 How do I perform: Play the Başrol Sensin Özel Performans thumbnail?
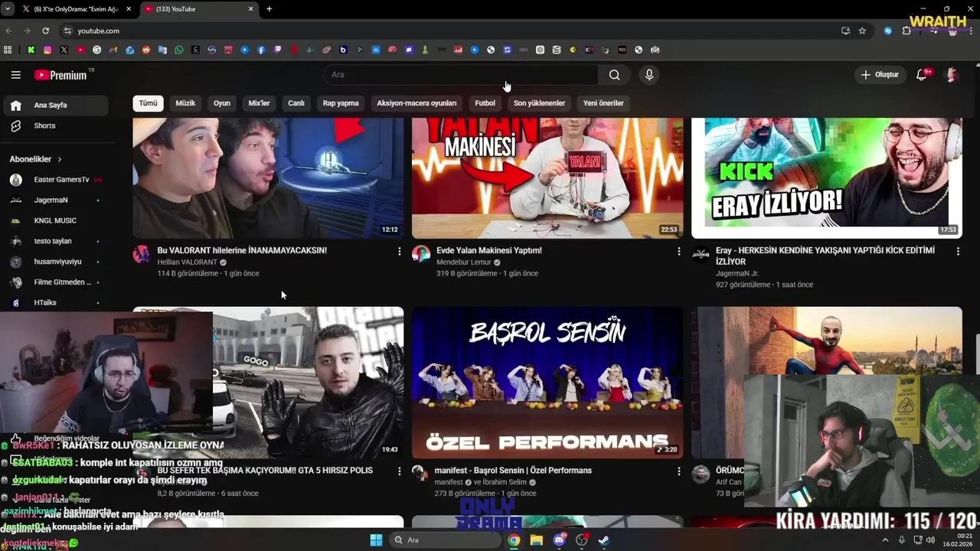(547, 383)
